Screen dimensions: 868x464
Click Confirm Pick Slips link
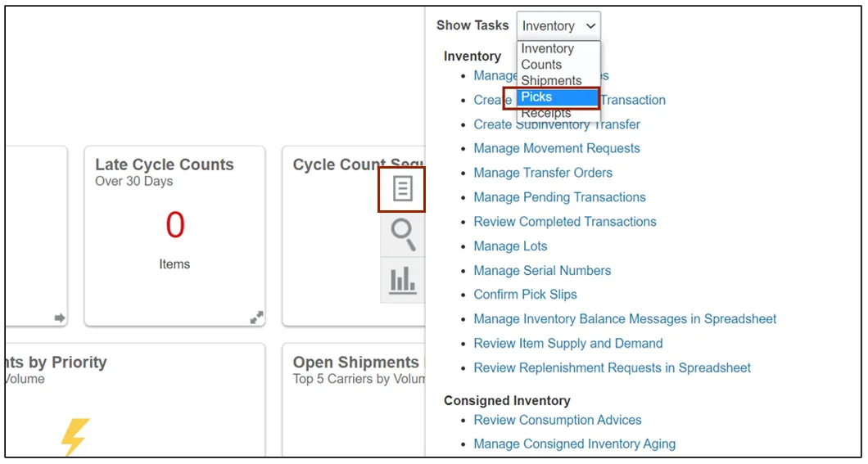(x=525, y=295)
